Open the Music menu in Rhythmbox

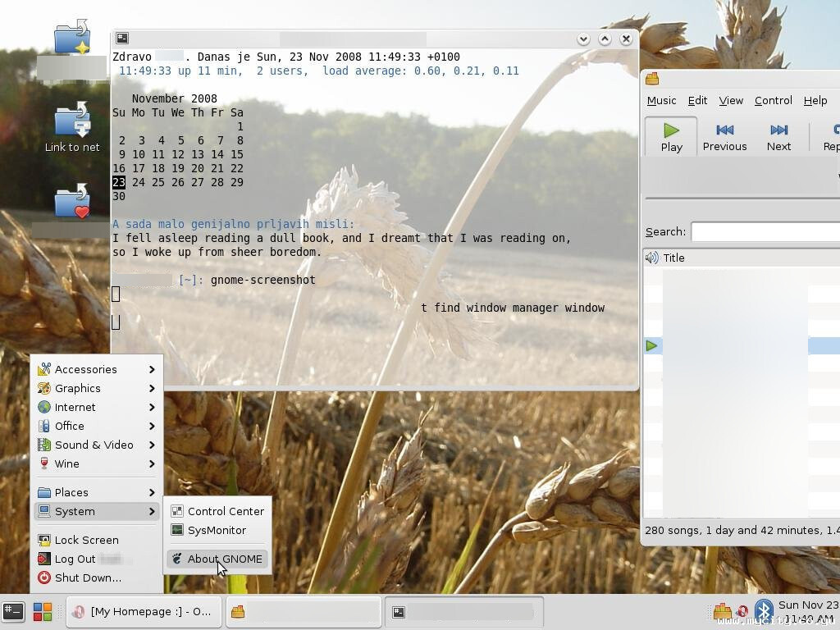coord(661,100)
